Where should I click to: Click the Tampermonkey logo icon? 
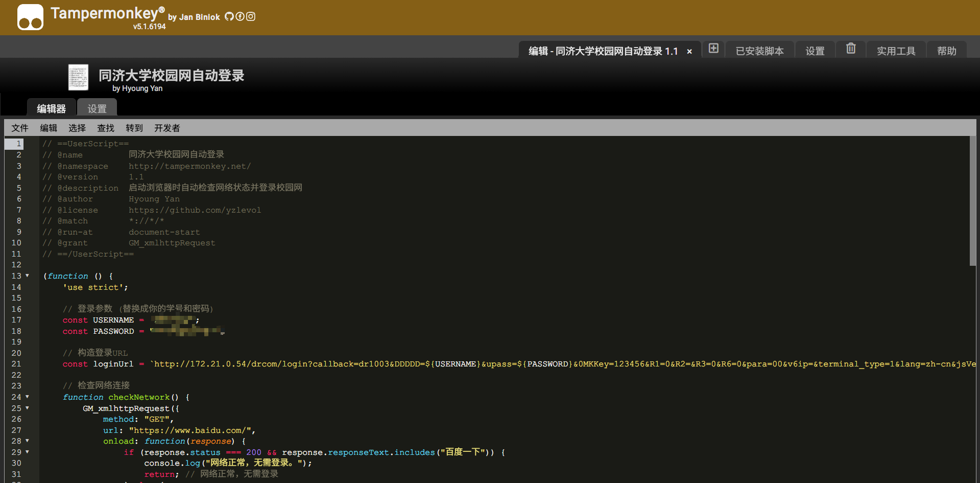pyautogui.click(x=30, y=17)
